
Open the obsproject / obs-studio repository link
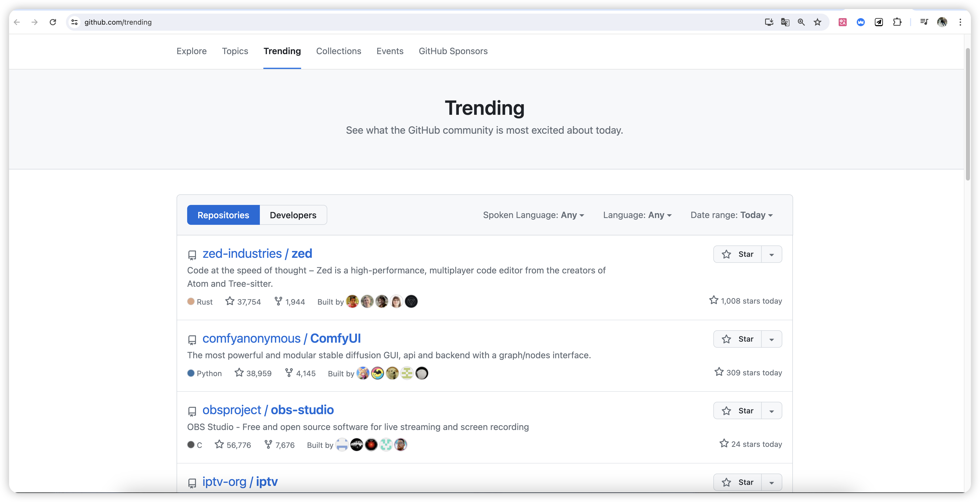(x=268, y=410)
